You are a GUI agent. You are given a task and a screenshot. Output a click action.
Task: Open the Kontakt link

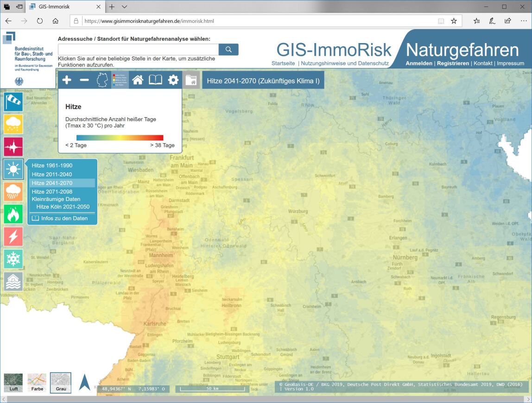[483, 63]
